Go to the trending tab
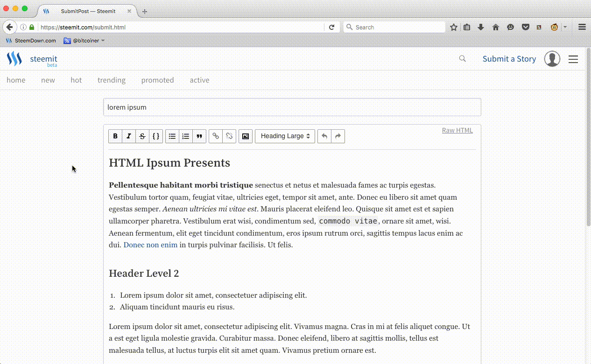 point(111,80)
